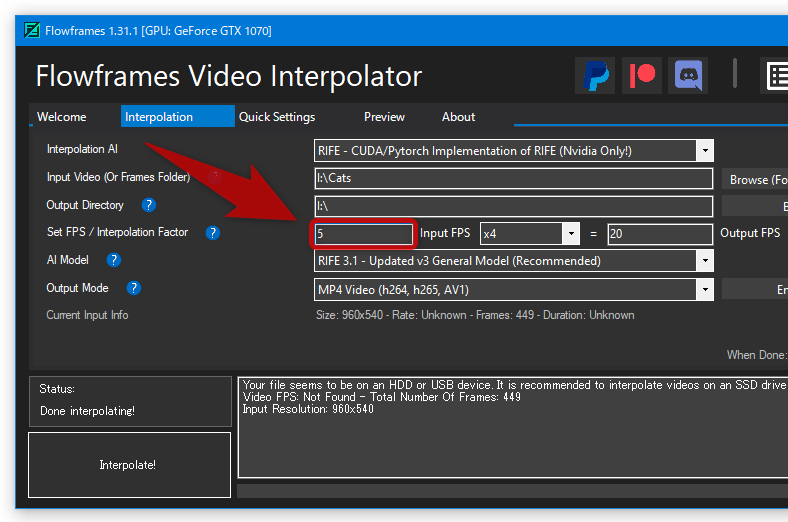Image resolution: width=788 pixels, height=522 pixels.
Task: Click the 'Output FPS' label
Action: coord(750,233)
